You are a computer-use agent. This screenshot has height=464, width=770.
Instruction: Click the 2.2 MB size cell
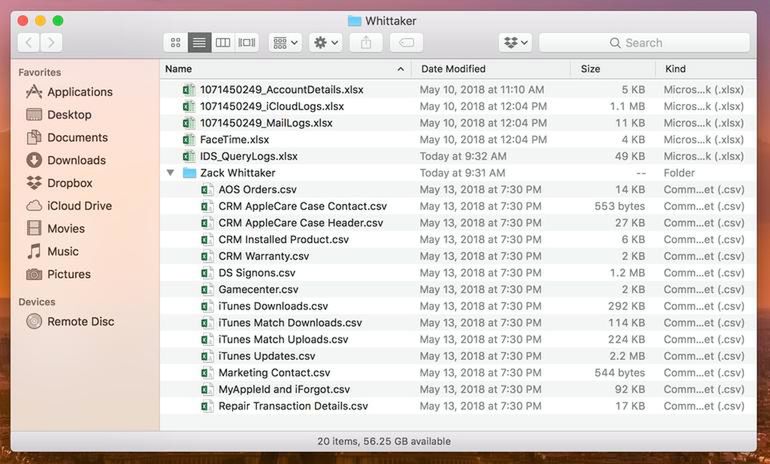[x=627, y=356]
